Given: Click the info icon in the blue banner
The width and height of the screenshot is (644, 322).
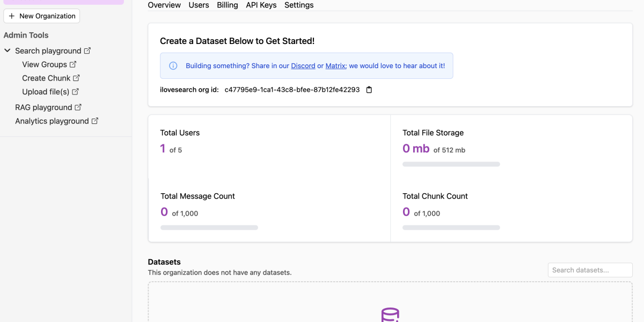Looking at the screenshot, I should coord(173,66).
